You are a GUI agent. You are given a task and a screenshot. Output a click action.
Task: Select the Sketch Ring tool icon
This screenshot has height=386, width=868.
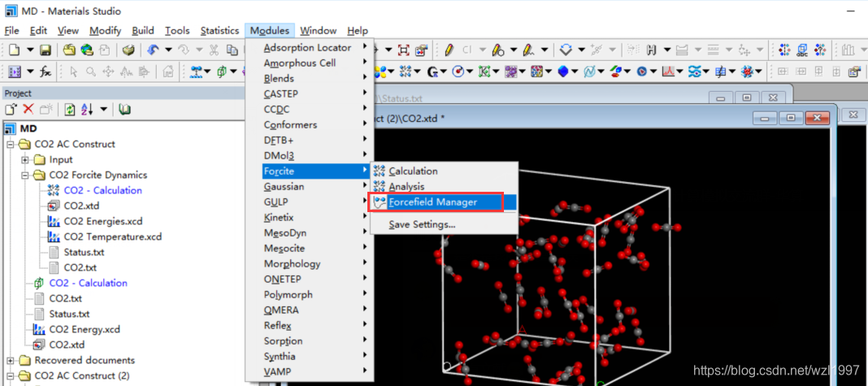point(497,50)
